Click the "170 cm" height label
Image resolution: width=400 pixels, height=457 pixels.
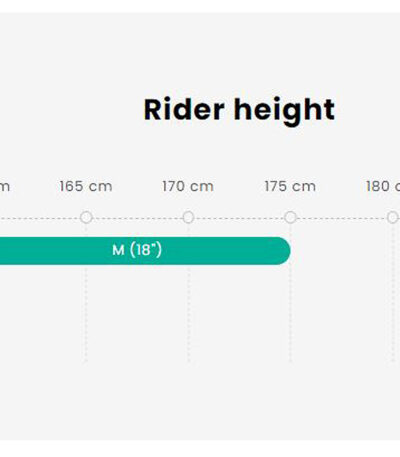(x=188, y=186)
